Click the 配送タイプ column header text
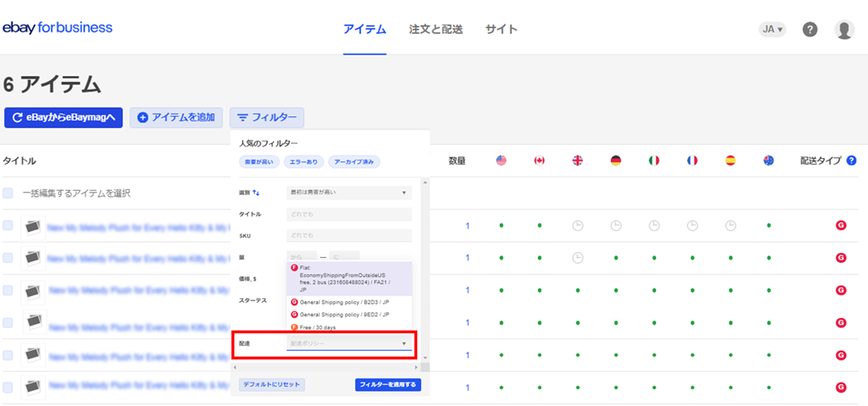 [821, 161]
